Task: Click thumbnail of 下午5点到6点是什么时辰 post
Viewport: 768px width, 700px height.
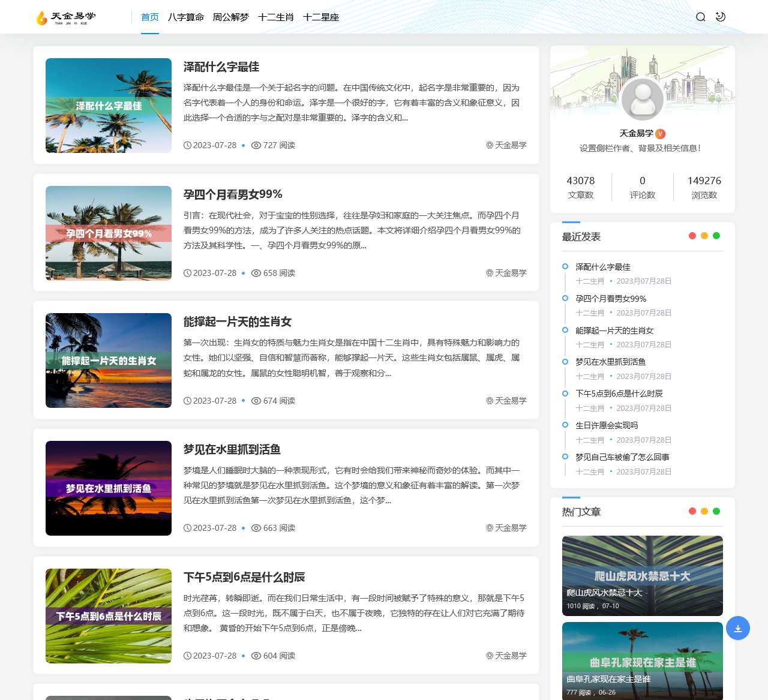Action: [109, 616]
